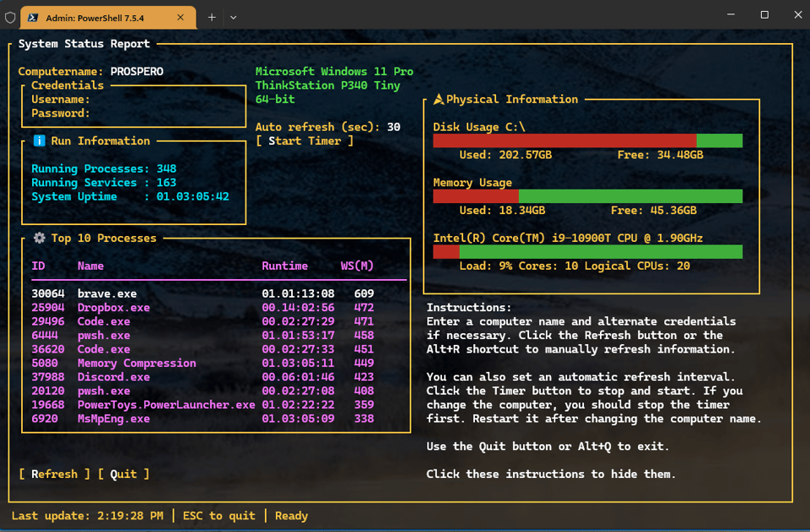
Task: Click the gear icon next to Top 10 Processes
Action: pyautogui.click(x=37, y=239)
